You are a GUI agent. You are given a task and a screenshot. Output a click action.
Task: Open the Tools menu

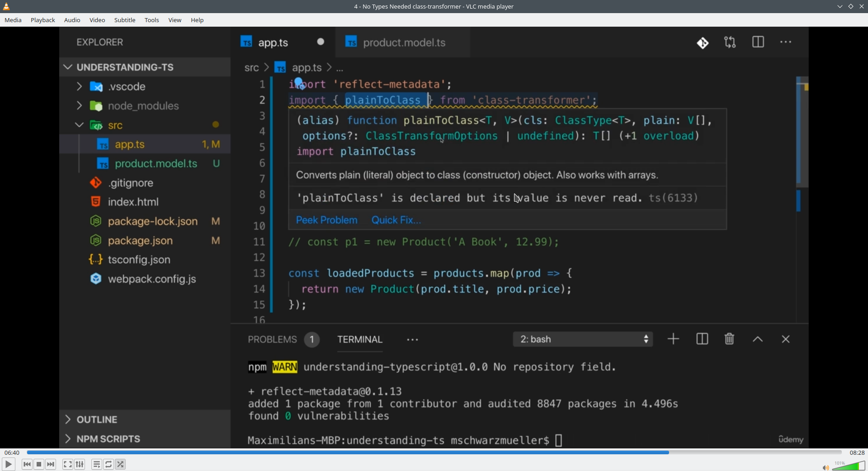152,20
